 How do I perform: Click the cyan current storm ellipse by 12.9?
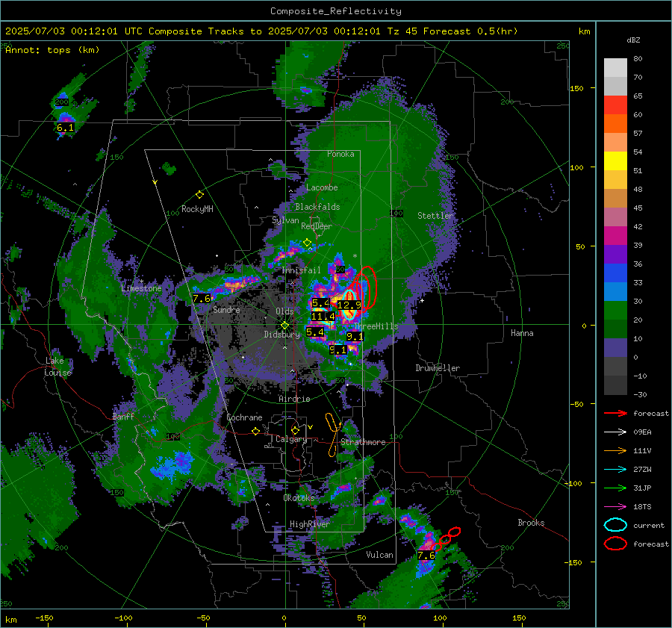tap(349, 305)
